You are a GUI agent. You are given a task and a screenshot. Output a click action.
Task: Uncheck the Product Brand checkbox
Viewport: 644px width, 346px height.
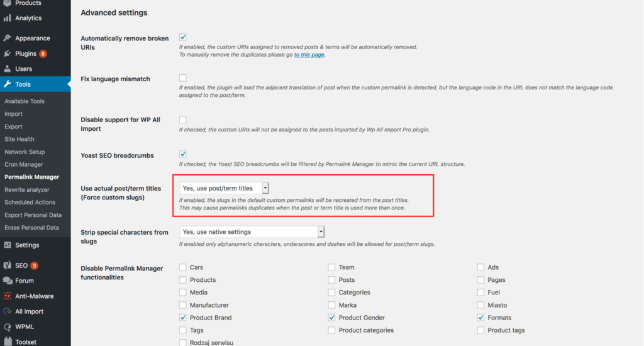click(183, 318)
